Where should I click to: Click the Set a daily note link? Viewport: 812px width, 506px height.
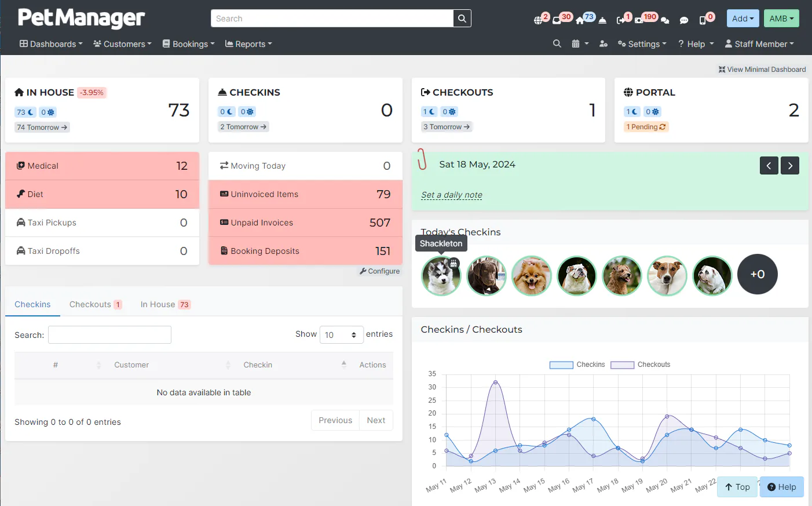point(451,195)
